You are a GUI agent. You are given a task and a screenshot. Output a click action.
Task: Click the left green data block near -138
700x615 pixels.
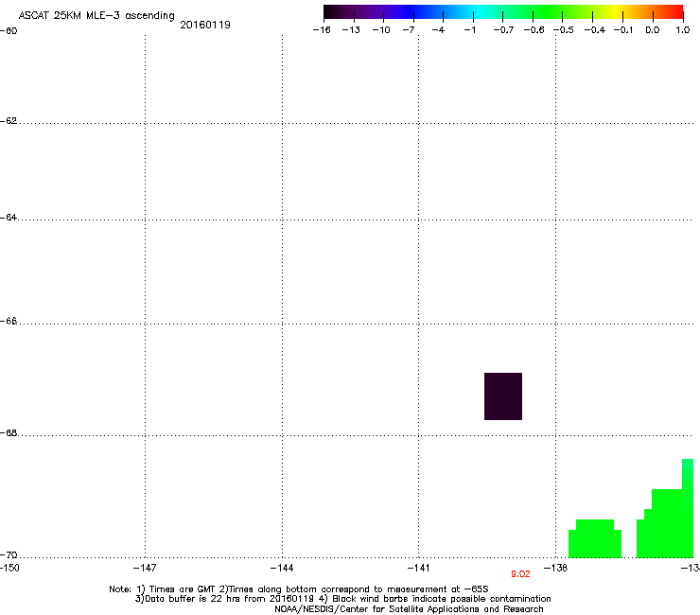(x=595, y=538)
